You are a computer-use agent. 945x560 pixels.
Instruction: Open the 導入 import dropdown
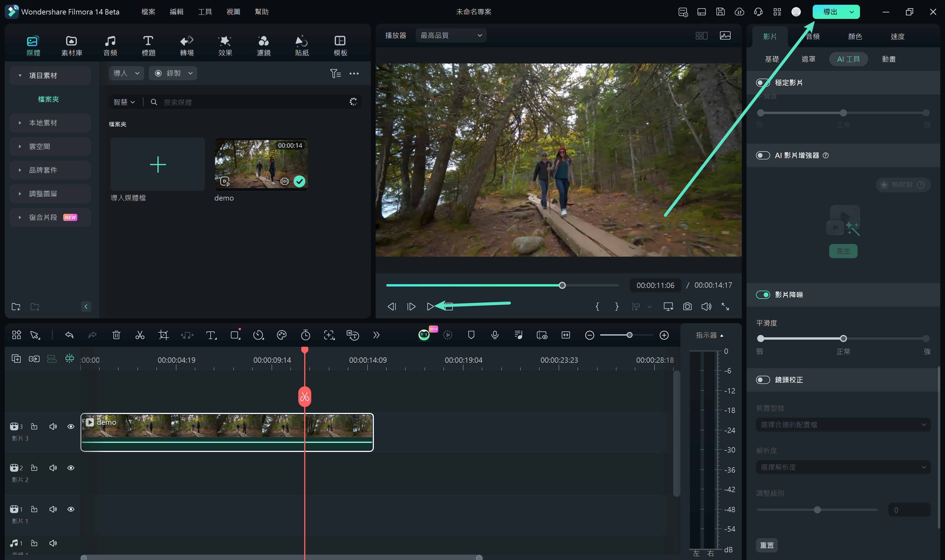pyautogui.click(x=126, y=73)
